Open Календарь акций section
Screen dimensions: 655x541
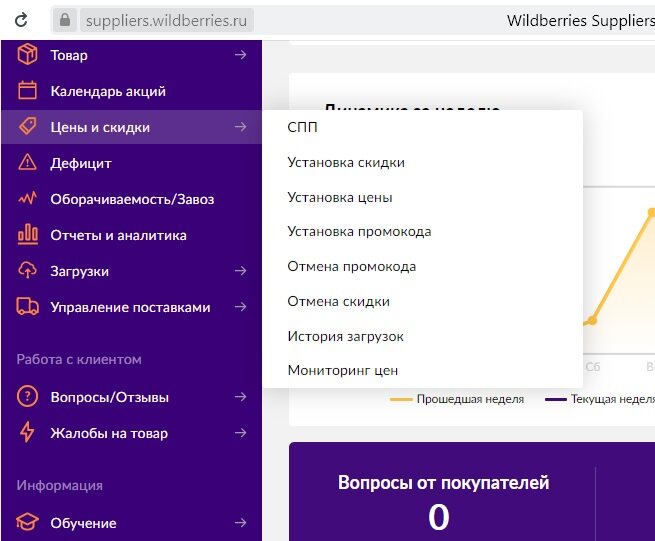pos(108,91)
